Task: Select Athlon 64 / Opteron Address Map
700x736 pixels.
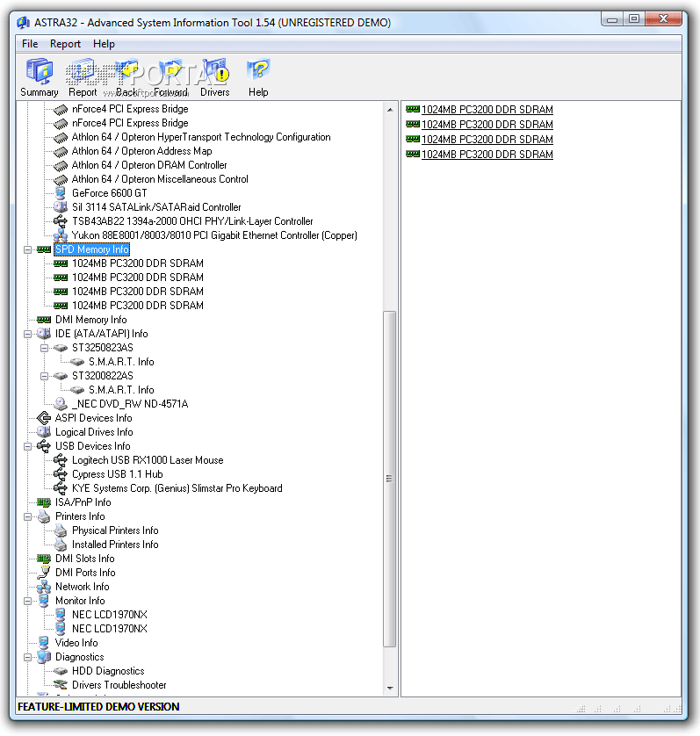Action: point(141,151)
